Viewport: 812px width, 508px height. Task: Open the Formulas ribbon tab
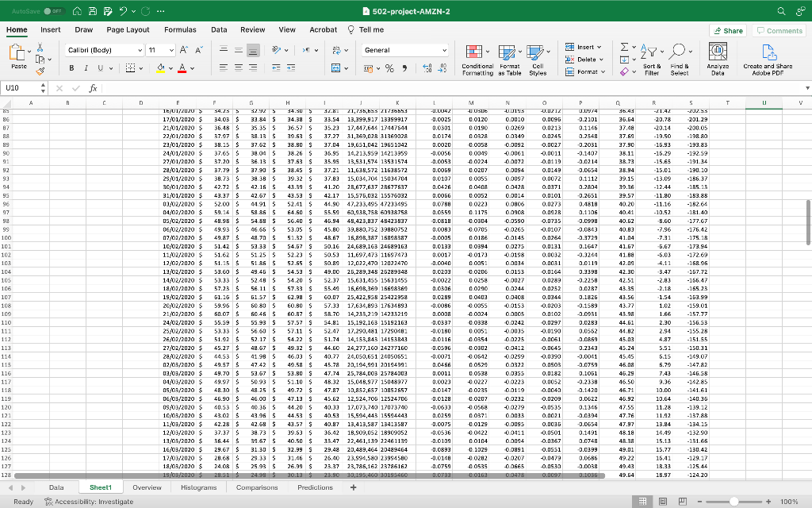click(180, 29)
